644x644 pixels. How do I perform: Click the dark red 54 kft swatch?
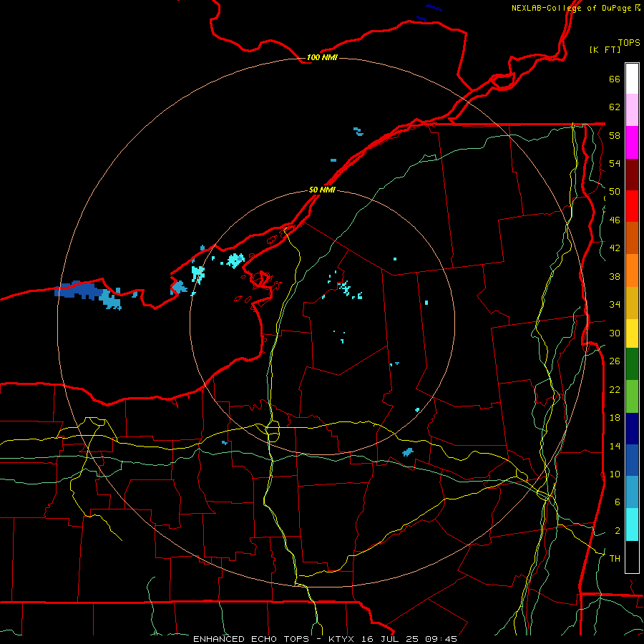point(632,174)
